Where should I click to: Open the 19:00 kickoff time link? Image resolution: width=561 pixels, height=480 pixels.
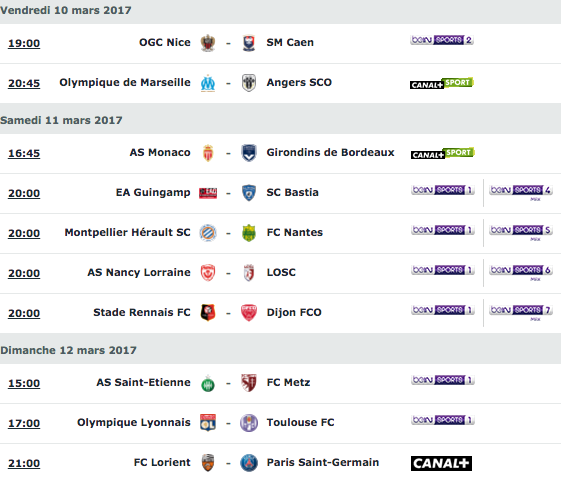[x=24, y=43]
